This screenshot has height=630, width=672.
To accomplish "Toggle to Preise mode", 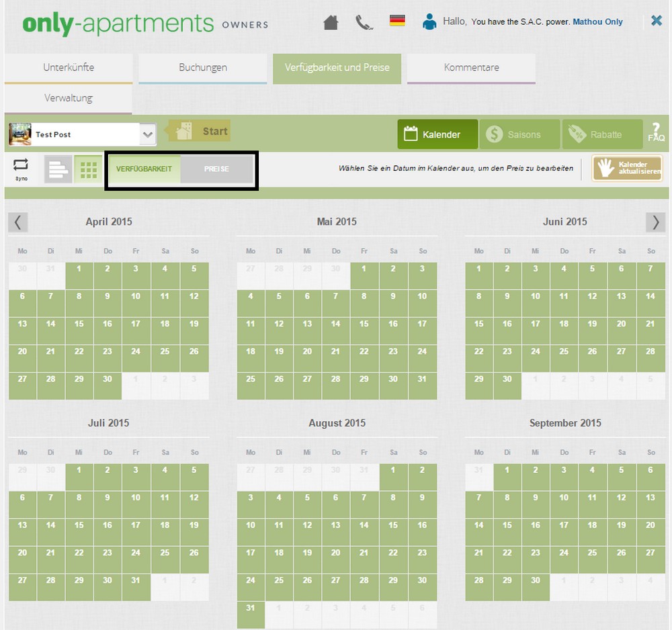I will coord(216,169).
